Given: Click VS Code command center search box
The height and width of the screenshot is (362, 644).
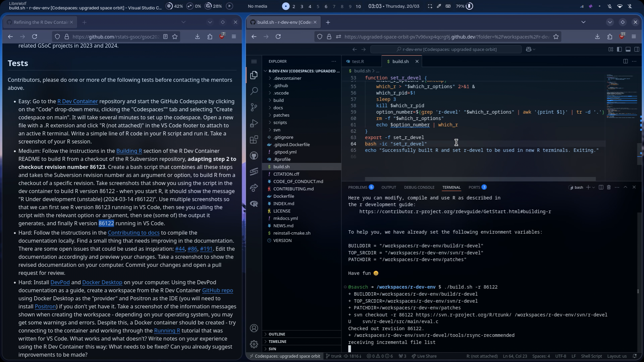Looking at the screenshot, I should point(446,49).
